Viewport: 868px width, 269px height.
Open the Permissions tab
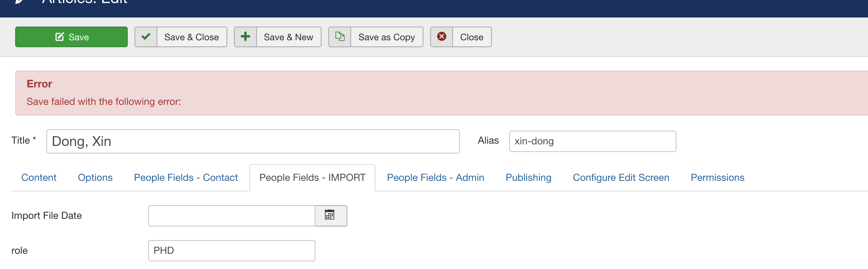click(717, 177)
